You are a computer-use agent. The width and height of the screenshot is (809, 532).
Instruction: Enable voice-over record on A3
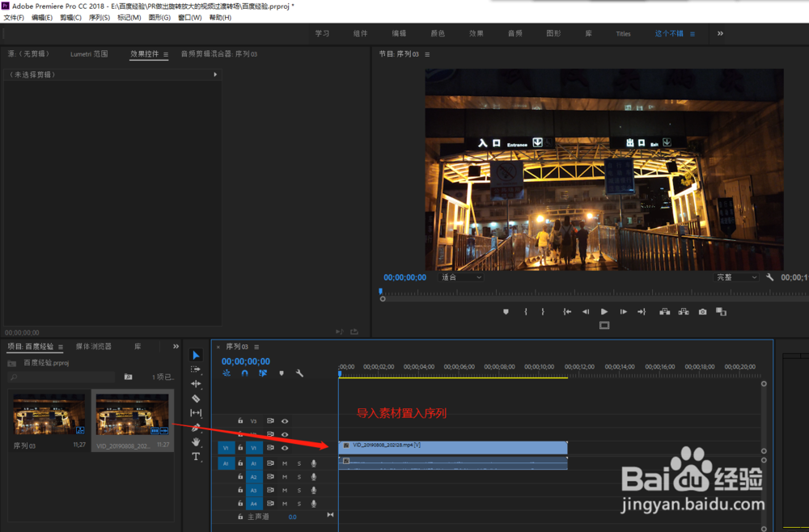coord(313,490)
